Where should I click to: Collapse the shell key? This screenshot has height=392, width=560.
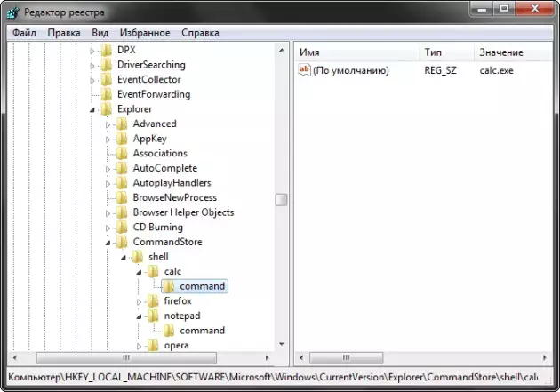(124, 258)
